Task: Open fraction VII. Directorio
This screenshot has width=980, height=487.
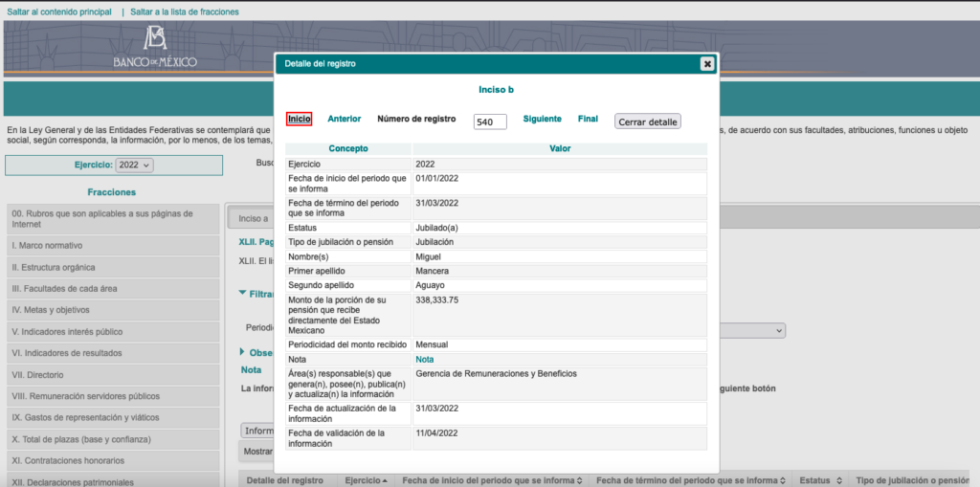Action: 113,375
